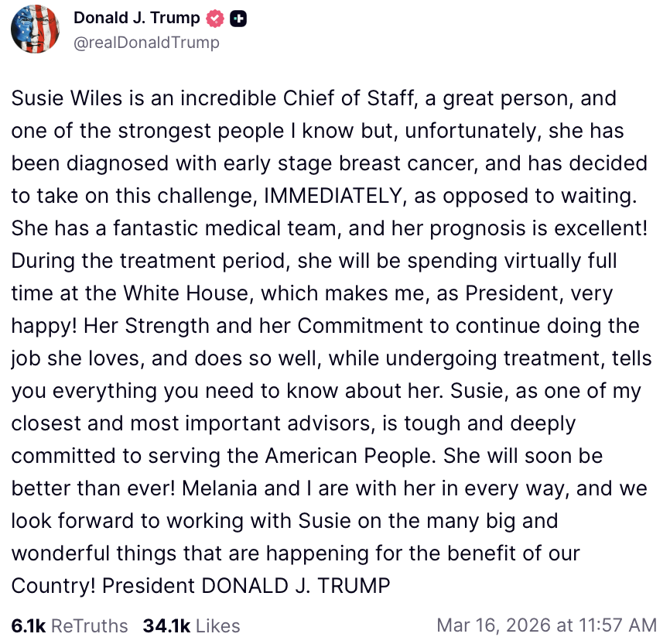Open Donald J. Trump display name

tap(137, 18)
